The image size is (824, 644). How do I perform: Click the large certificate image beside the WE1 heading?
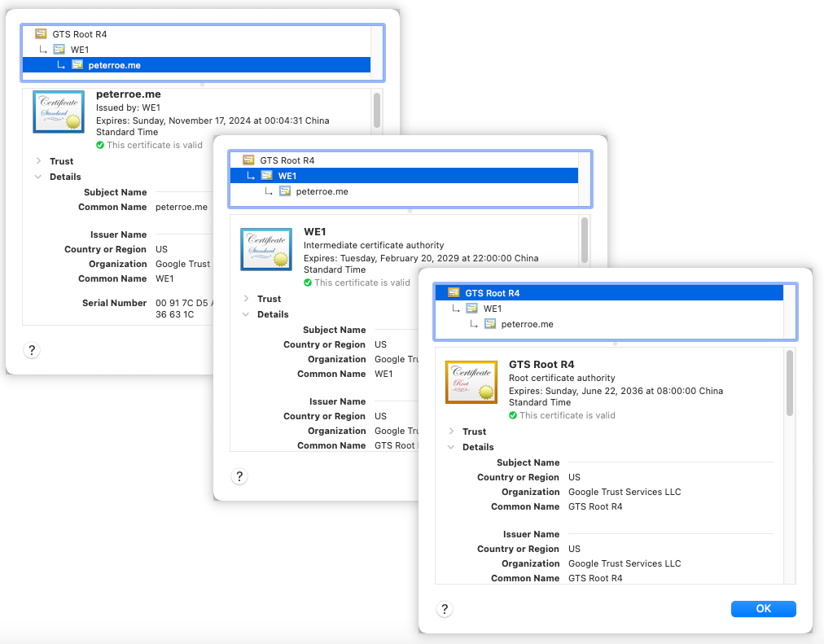coord(266,249)
